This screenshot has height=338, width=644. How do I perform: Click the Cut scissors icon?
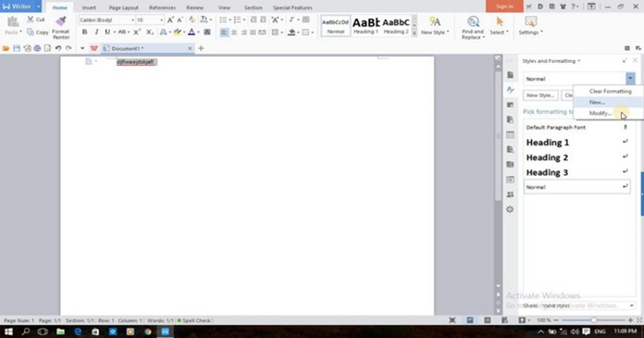point(31,19)
